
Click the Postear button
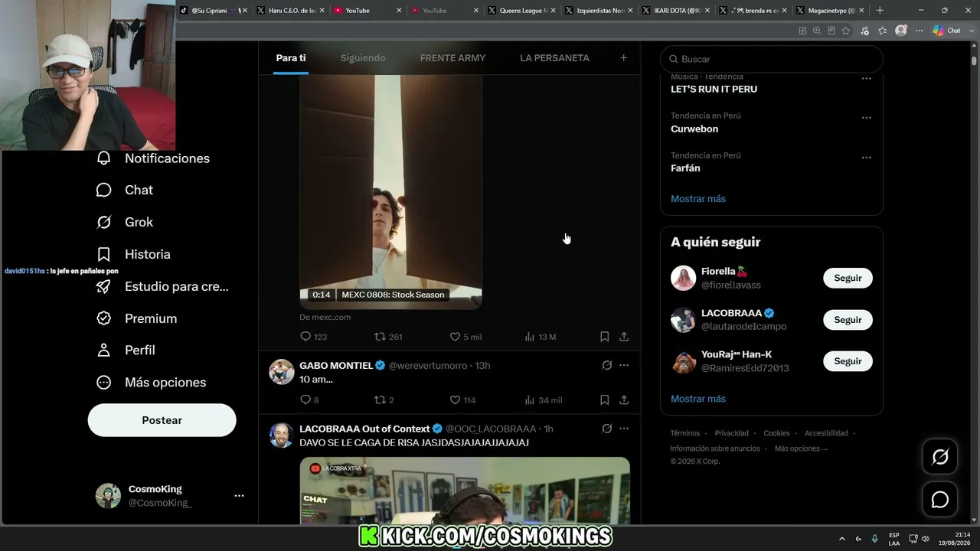coord(162,420)
